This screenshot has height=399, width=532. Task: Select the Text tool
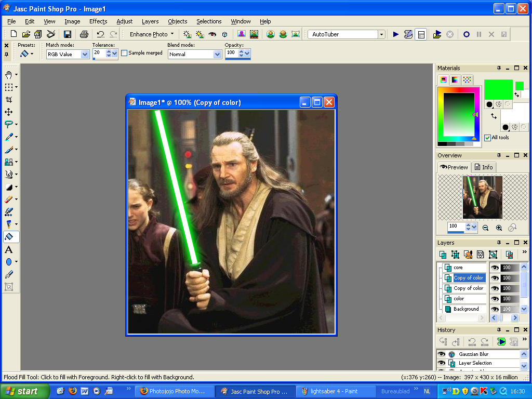tap(9, 249)
